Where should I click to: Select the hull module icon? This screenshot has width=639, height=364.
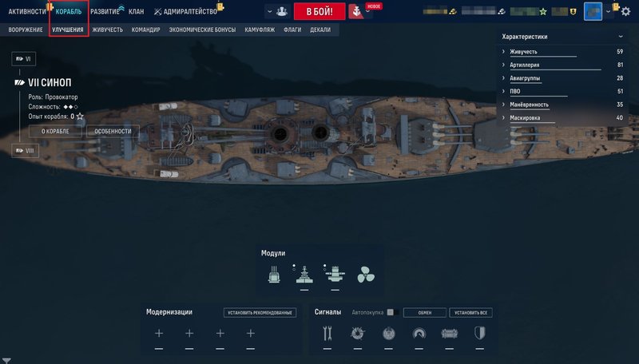pyautogui.click(x=304, y=275)
